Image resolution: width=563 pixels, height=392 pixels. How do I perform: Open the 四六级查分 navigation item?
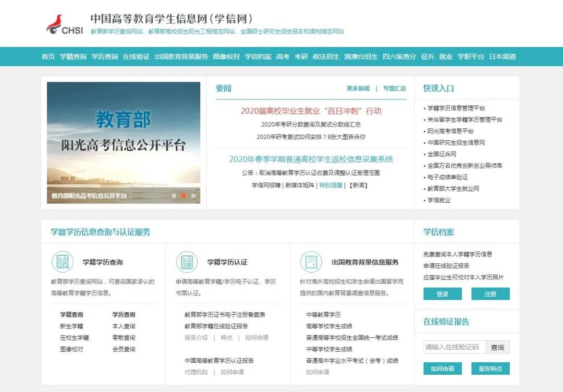(398, 57)
